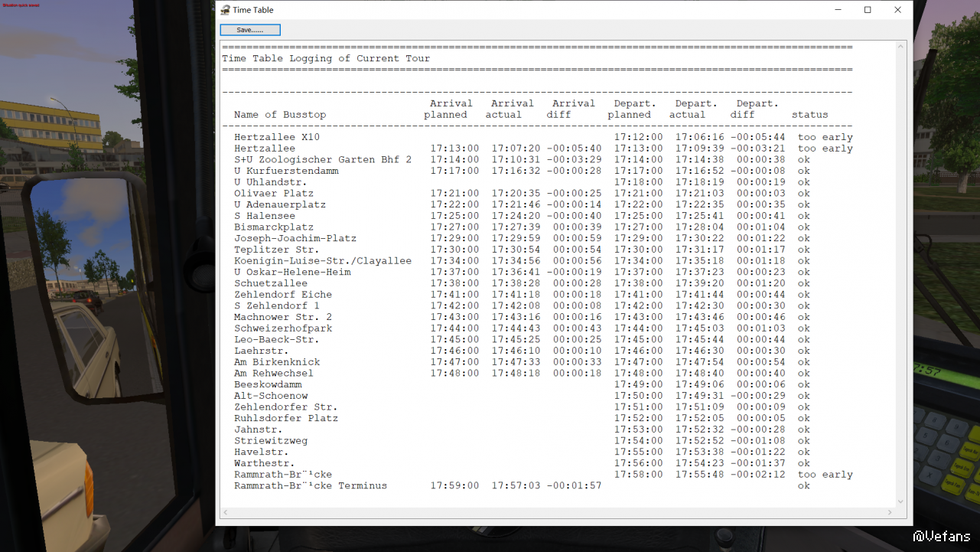Click the Save button in Time Table
Viewport: 980px width, 552px height.
coord(250,30)
